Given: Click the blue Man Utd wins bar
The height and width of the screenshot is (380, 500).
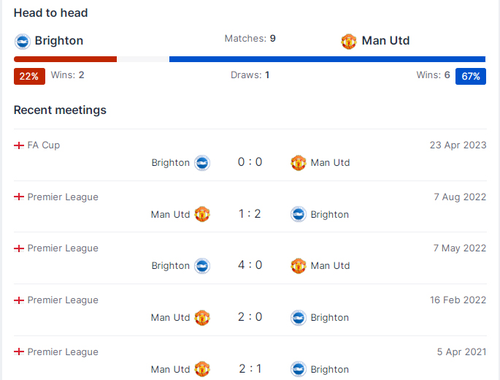Looking at the screenshot, I should (x=327, y=59).
